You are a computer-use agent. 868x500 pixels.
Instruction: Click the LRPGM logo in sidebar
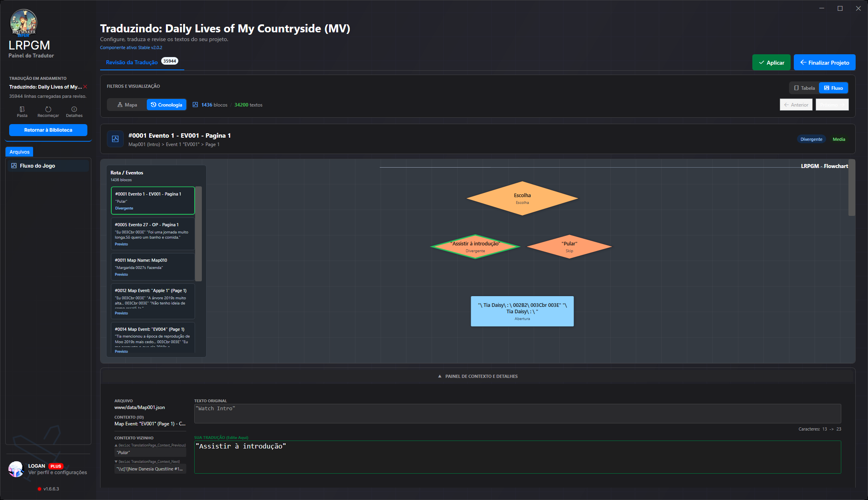click(x=23, y=22)
